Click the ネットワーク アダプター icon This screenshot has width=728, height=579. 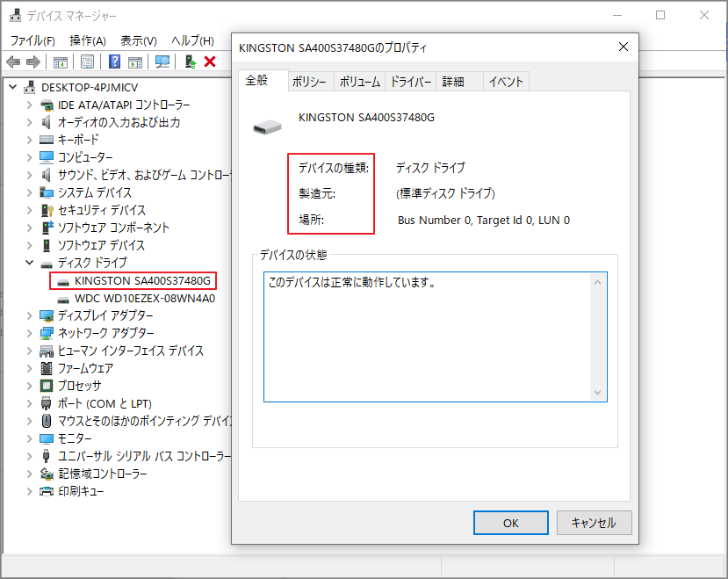tap(47, 333)
